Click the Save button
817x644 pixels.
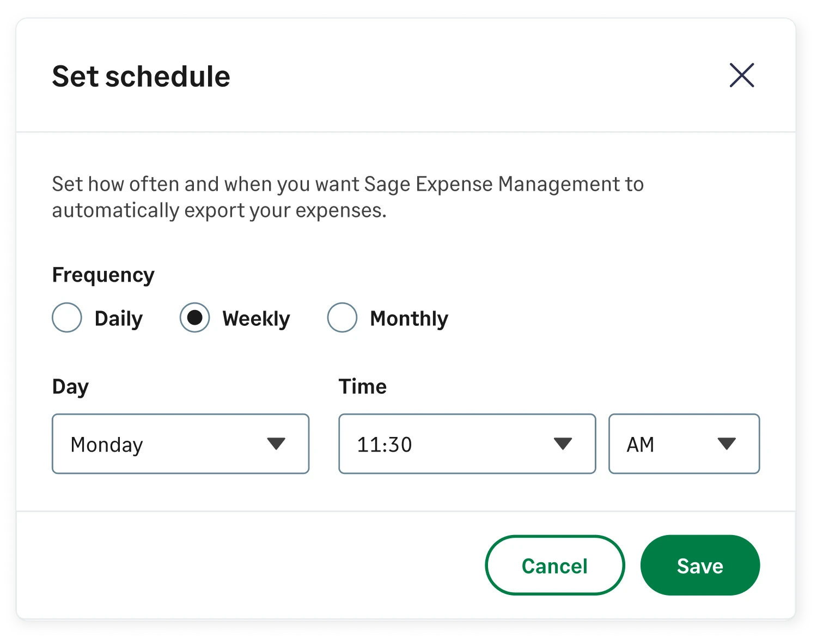pos(700,565)
